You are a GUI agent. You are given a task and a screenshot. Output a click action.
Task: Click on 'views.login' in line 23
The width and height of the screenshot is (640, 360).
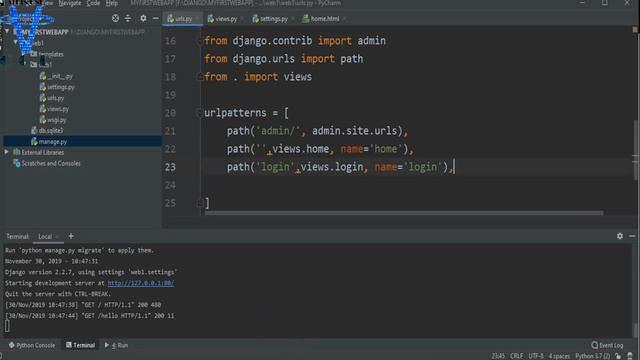332,167
